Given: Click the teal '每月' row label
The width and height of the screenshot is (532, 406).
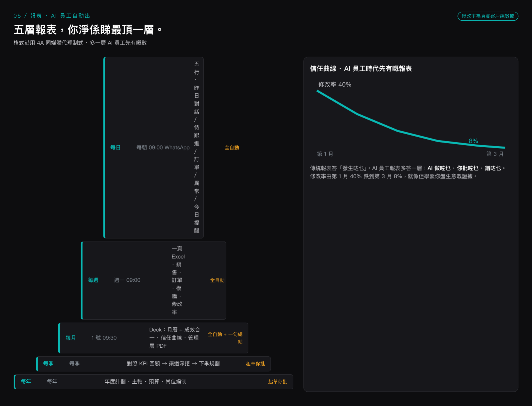Looking at the screenshot, I should point(71,338).
